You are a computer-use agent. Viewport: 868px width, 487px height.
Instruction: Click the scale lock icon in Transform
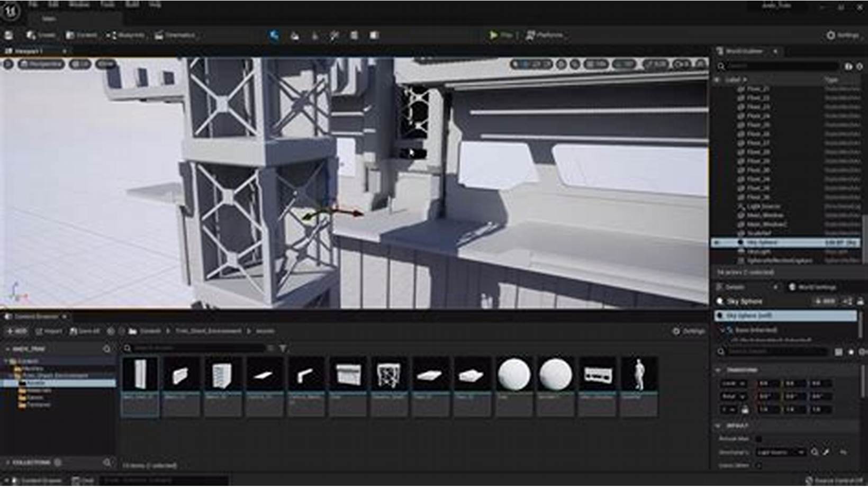[745, 410]
